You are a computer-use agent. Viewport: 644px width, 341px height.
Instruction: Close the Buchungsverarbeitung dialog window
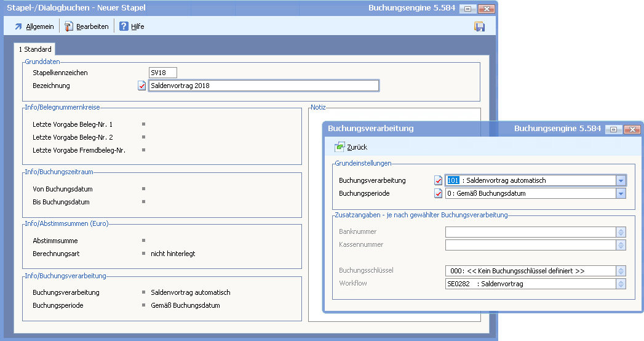[x=631, y=129]
